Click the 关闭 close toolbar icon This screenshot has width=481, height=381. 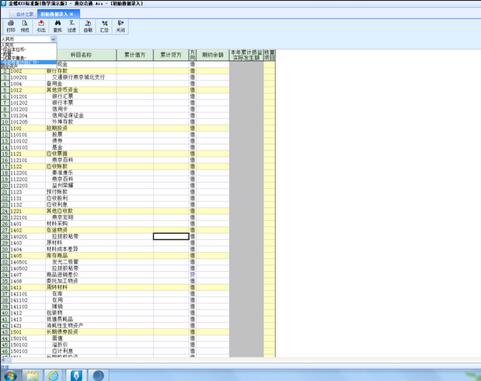121,26
